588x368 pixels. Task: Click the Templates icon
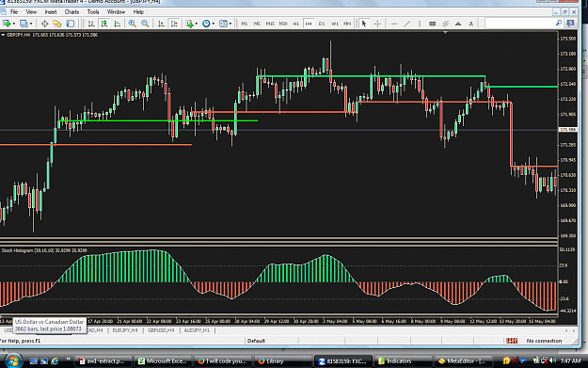point(223,24)
